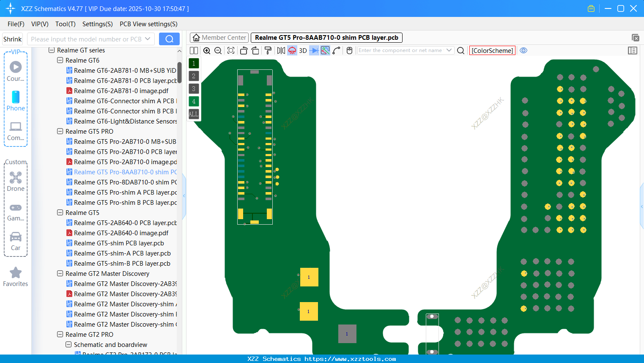
Task: Toggle visibility with the eye icon
Action: pos(523,50)
